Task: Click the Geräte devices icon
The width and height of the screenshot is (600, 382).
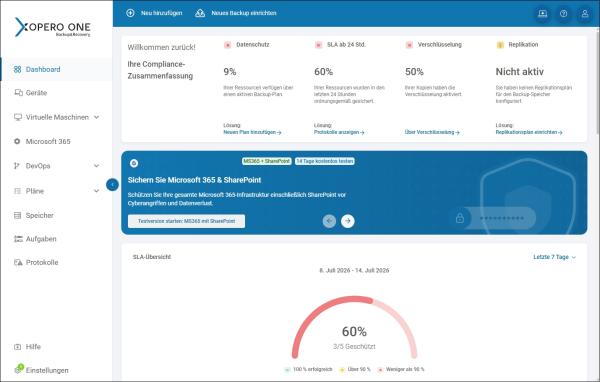Action: click(18, 93)
